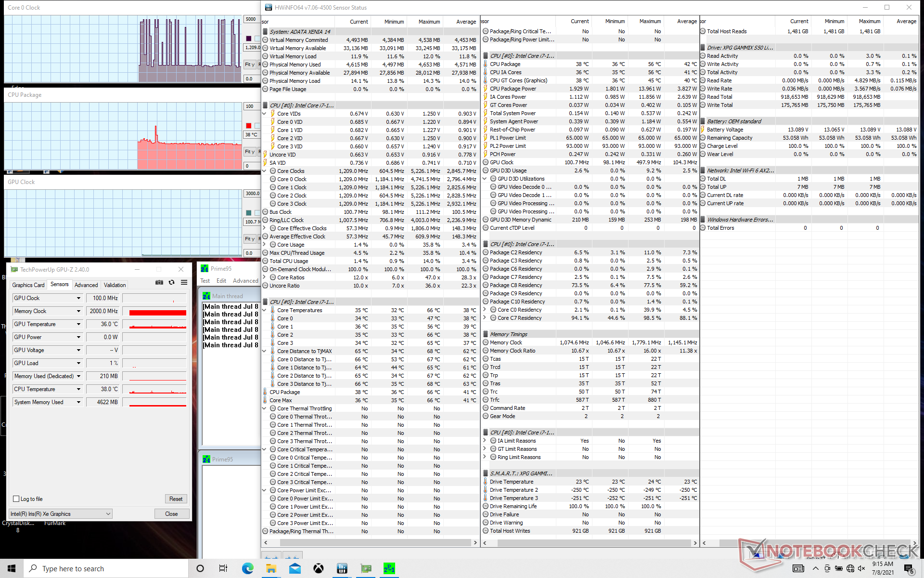Switch to HWiNFO64 on the taskbar
Image resolution: width=924 pixels, height=578 pixels.
click(342, 568)
